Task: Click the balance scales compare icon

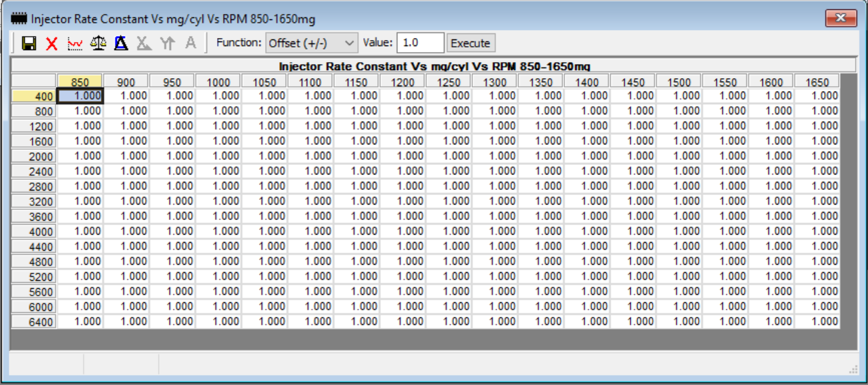Action: pos(98,43)
